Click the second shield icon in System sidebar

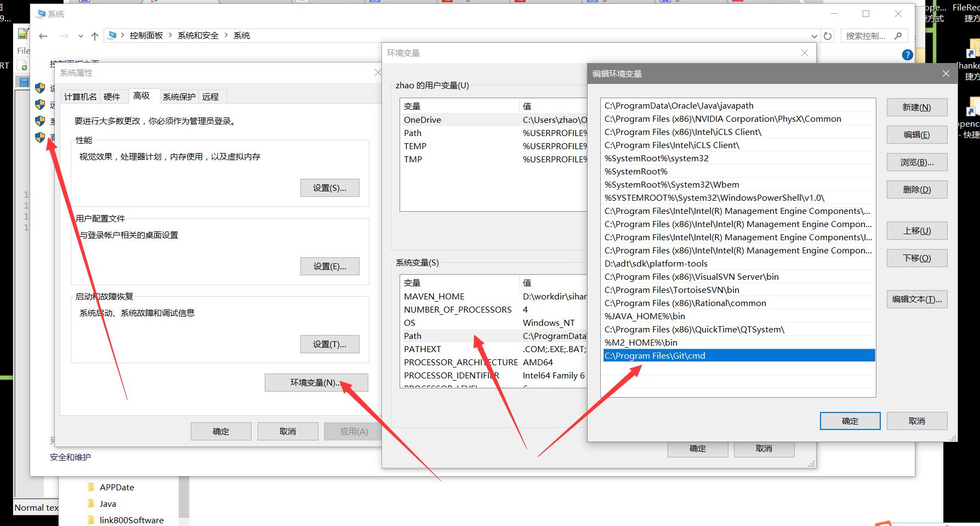click(40, 104)
